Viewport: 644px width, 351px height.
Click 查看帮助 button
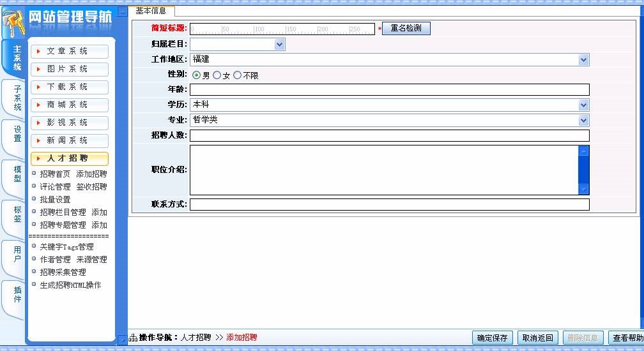click(627, 338)
